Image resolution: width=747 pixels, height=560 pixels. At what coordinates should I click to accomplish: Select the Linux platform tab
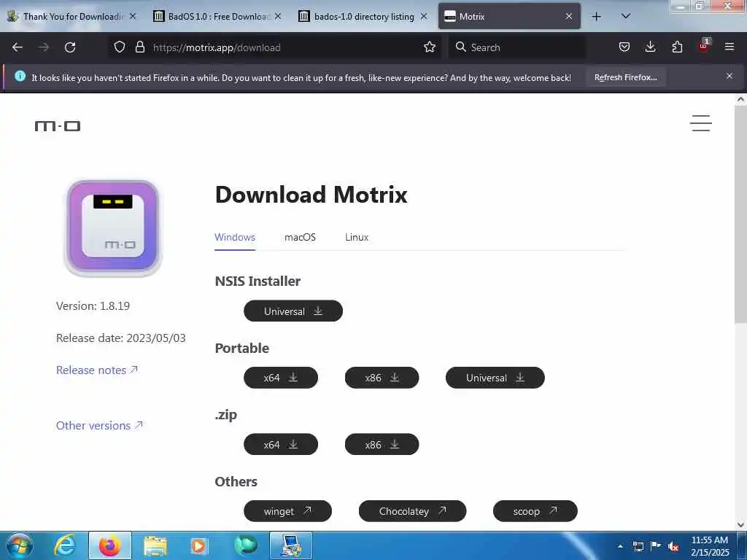tap(357, 237)
